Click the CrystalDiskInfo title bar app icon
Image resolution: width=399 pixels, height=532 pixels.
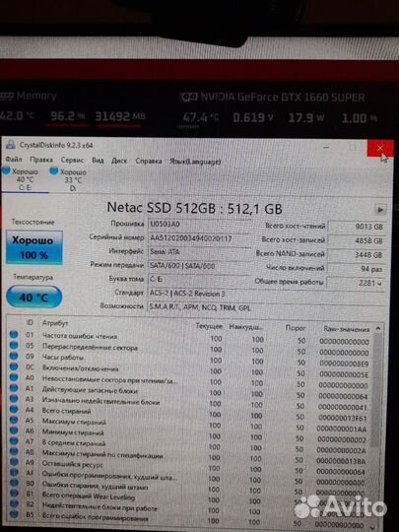click(11, 145)
